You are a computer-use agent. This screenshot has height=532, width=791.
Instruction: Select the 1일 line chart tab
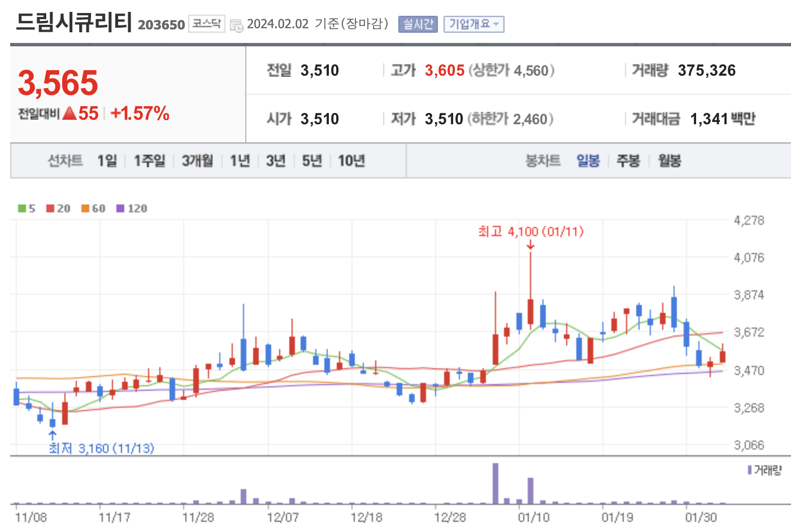pyautogui.click(x=107, y=161)
